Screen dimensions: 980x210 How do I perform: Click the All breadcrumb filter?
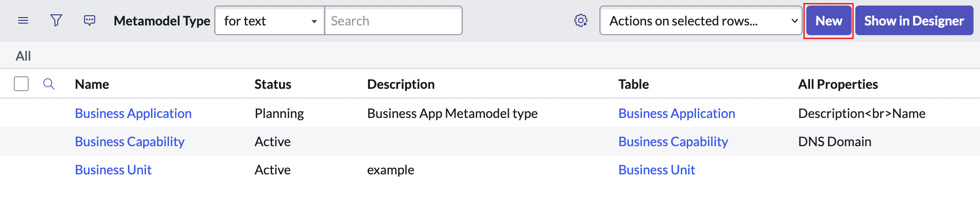pos(23,56)
